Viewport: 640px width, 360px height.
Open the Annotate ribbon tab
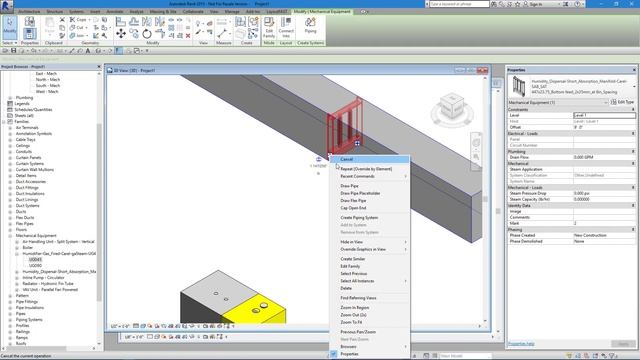115,12
